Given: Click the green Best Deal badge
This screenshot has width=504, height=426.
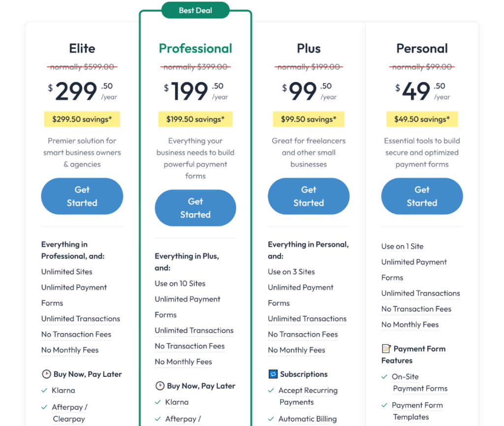Looking at the screenshot, I should [195, 10].
